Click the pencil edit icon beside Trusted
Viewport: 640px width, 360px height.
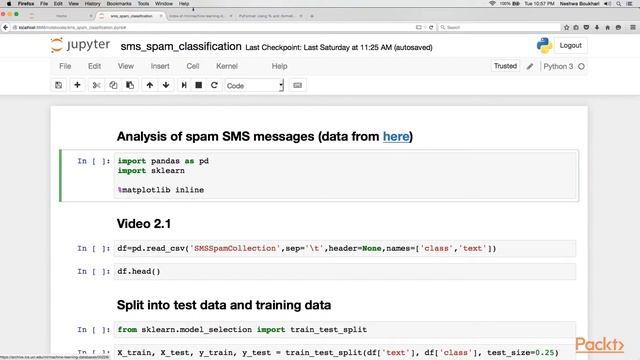[x=530, y=66]
